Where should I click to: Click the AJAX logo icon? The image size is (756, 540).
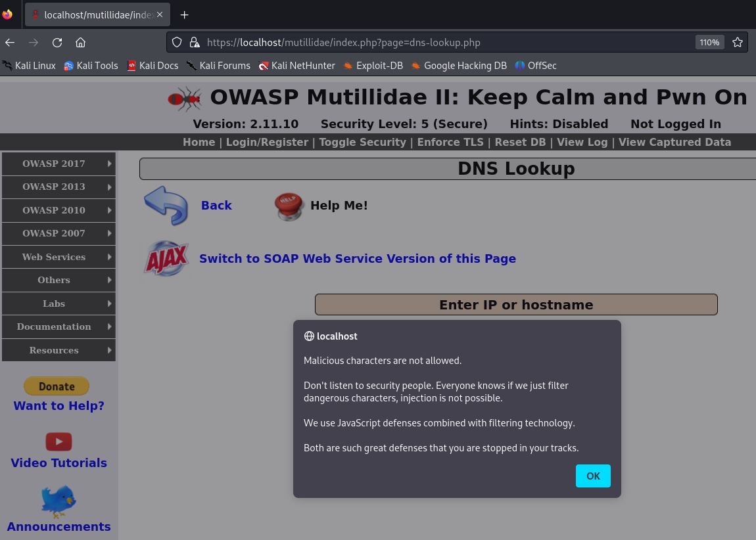[166, 258]
